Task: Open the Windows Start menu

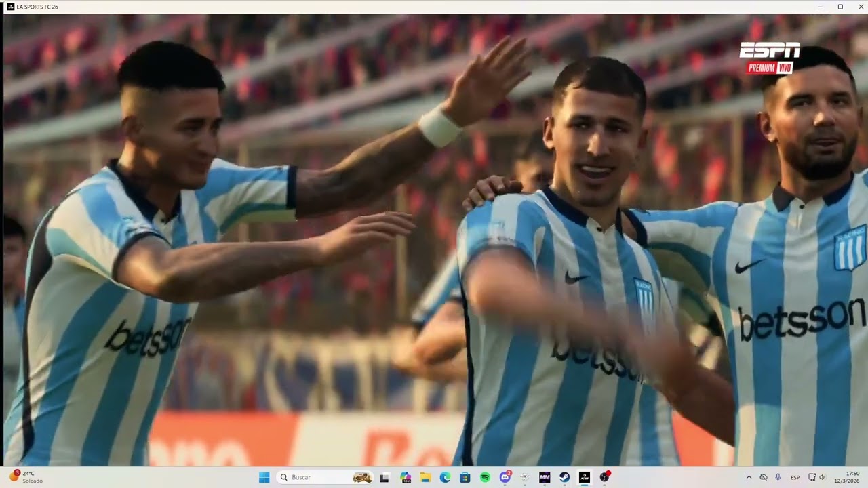Action: tap(264, 477)
